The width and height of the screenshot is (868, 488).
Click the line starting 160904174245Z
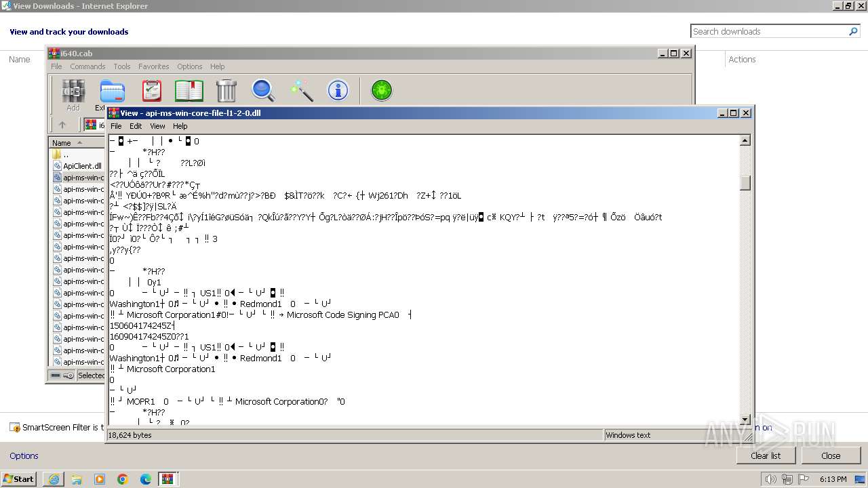coord(149,336)
